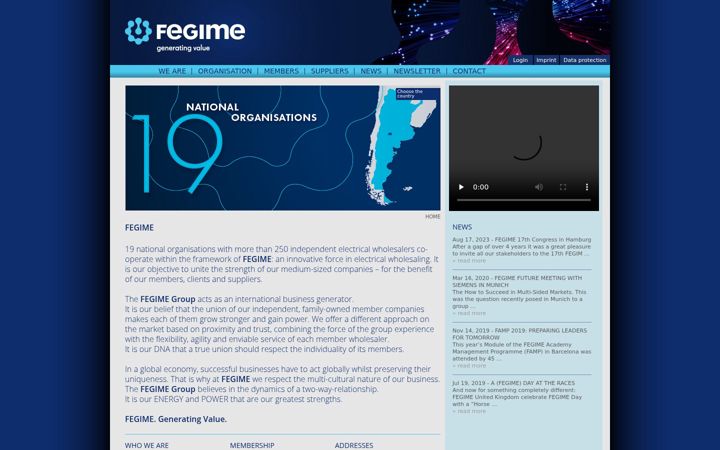This screenshot has width=720, height=450.
Task: Mute the video with the volume icon
Action: pyautogui.click(x=539, y=187)
